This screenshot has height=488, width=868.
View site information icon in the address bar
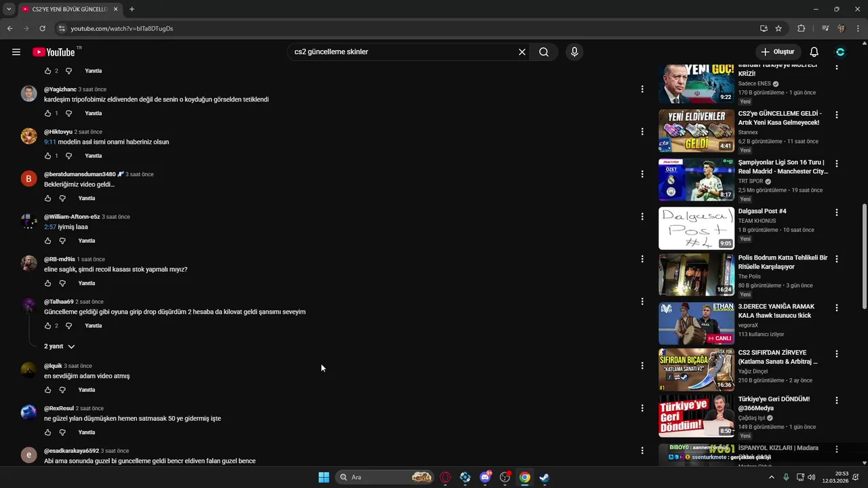62,28
